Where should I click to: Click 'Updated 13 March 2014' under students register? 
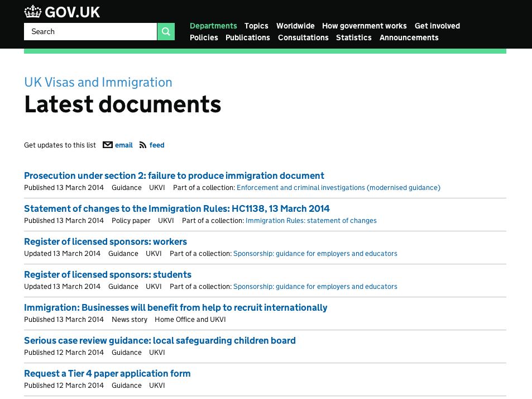click(62, 286)
